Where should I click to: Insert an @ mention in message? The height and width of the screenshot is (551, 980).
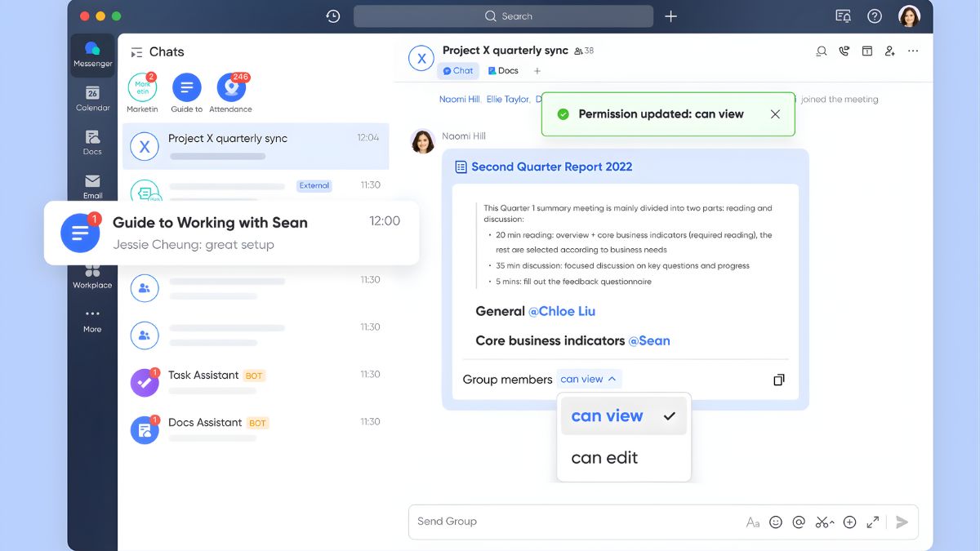point(799,522)
